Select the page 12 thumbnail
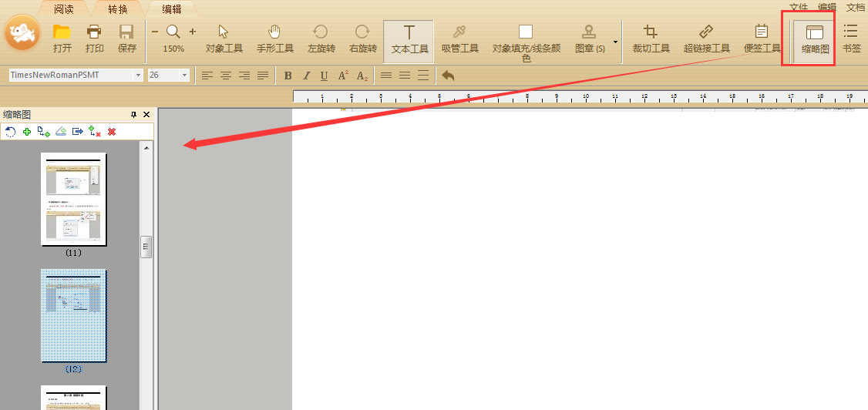 click(74, 316)
